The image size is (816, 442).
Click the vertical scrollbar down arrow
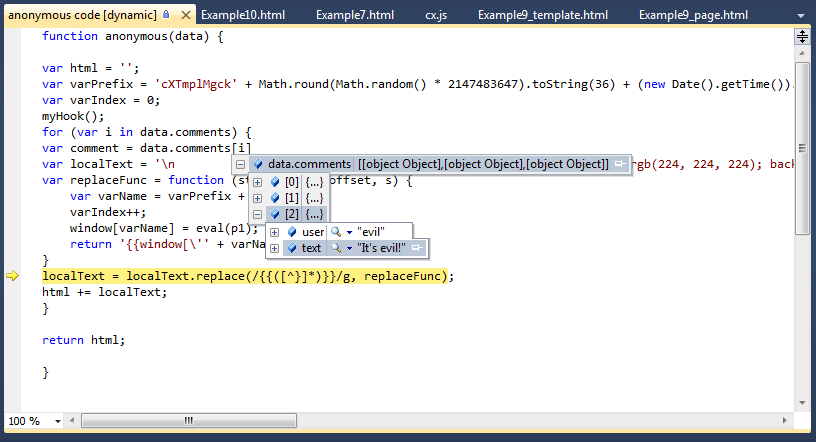click(x=802, y=402)
